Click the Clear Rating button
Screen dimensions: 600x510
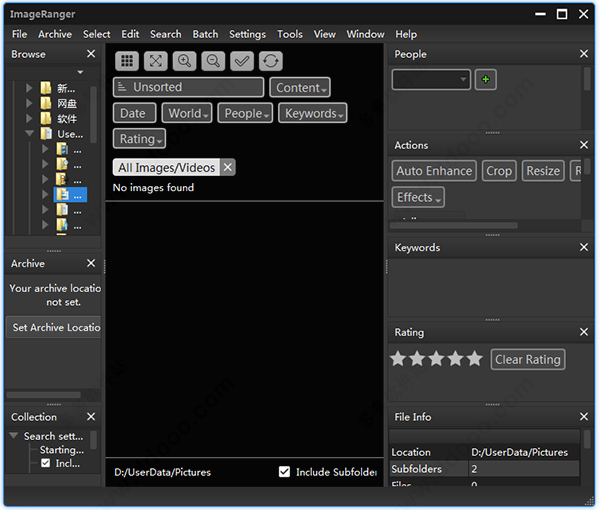pos(528,359)
